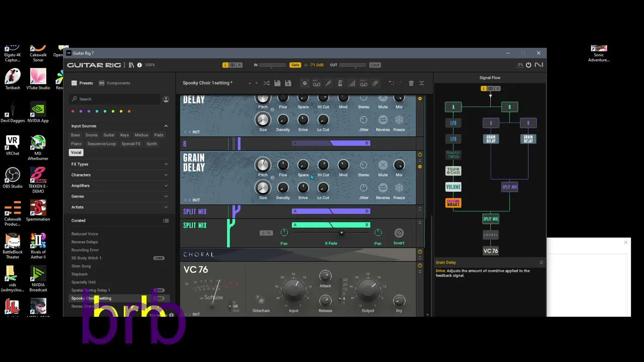The height and width of the screenshot is (362, 644).
Task: Collapse the Input Sources section
Action: (x=166, y=126)
